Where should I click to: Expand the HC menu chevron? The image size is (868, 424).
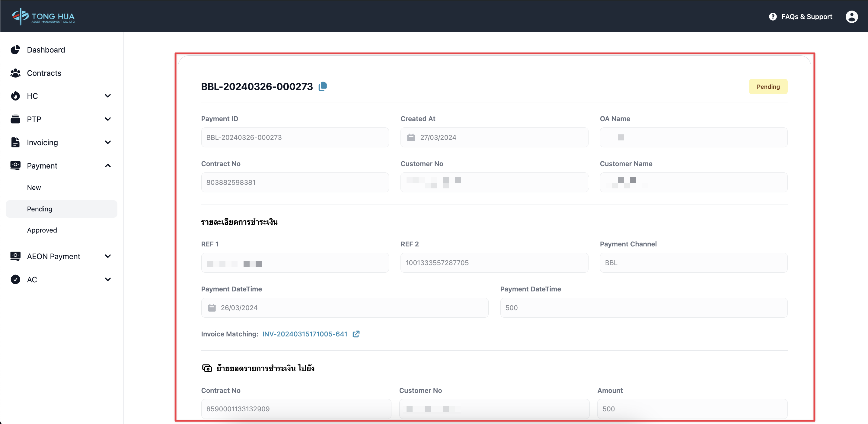click(x=108, y=96)
